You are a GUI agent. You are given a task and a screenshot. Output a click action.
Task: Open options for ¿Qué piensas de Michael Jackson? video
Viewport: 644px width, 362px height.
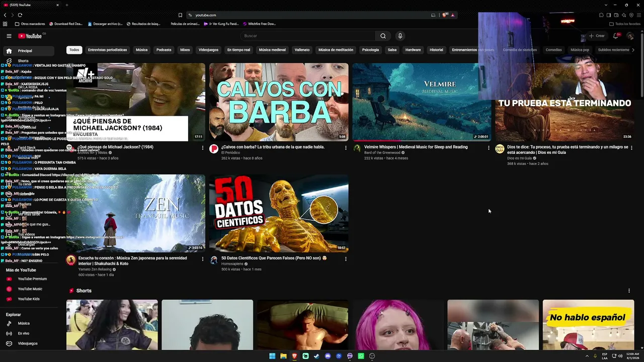[203, 148]
